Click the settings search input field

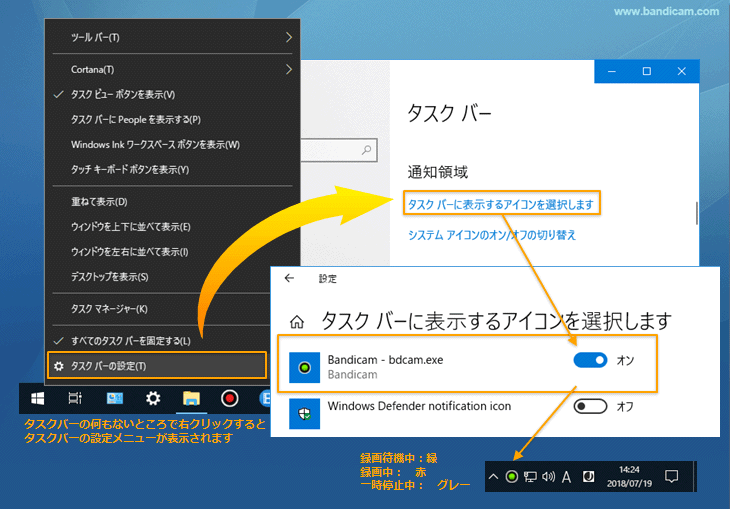click(x=339, y=150)
